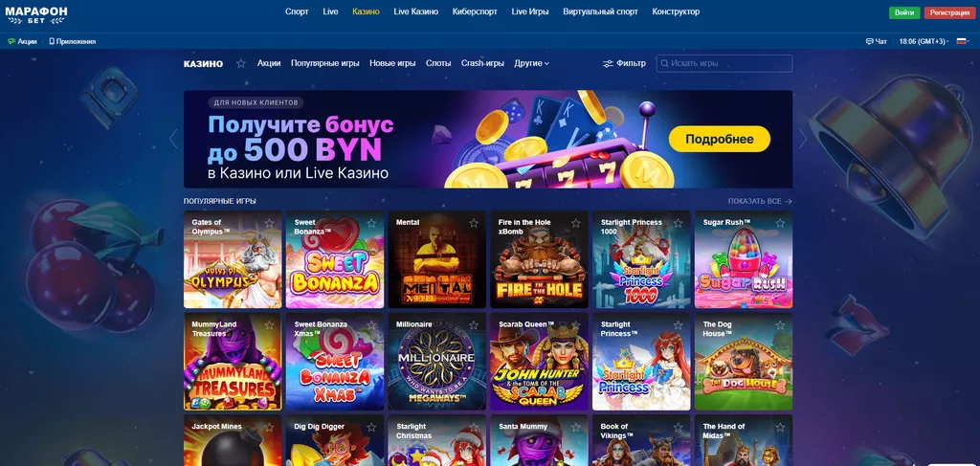Select the Слоты category
Image resolution: width=980 pixels, height=466 pixels.
tap(438, 63)
